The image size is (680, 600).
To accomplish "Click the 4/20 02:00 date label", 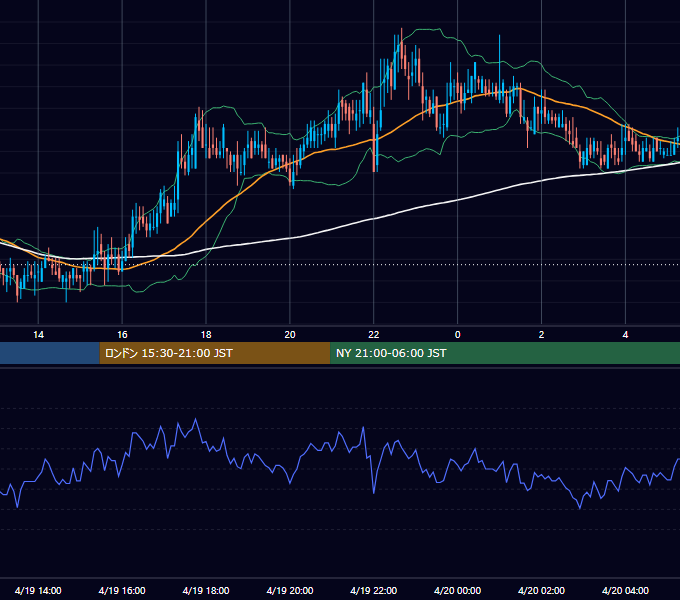I will 541,590.
